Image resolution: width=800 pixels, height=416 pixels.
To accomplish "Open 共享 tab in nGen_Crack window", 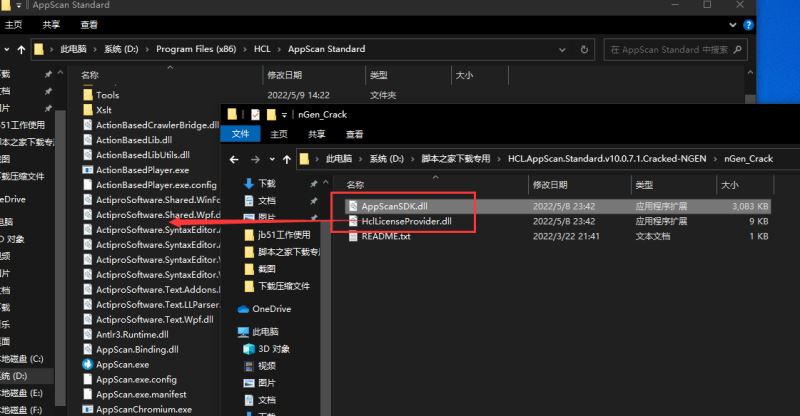I will (316, 134).
